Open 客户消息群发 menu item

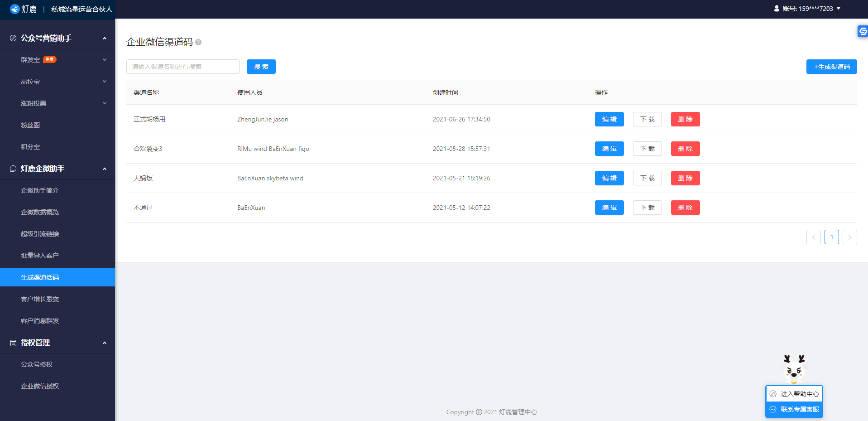(x=58, y=321)
